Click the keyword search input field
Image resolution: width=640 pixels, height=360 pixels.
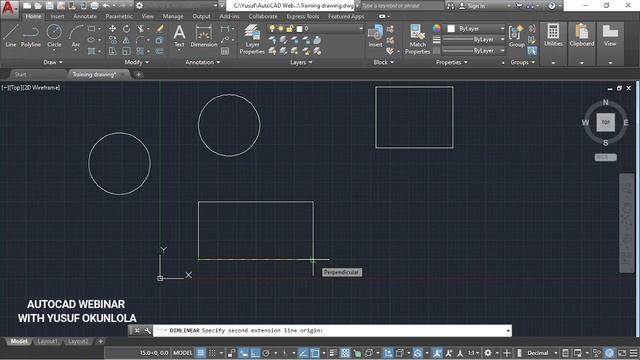pos(402,6)
